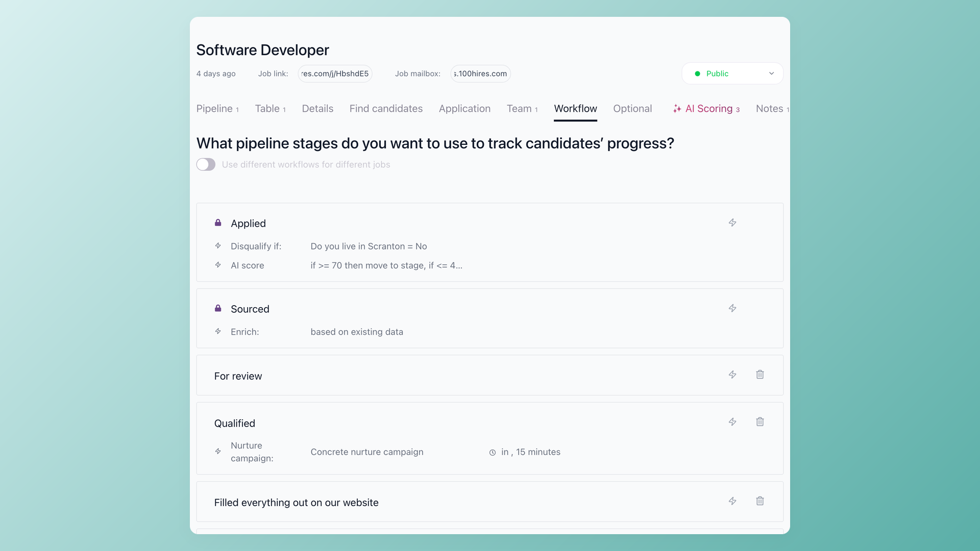
Task: Click the job link URL field
Action: [x=335, y=73]
